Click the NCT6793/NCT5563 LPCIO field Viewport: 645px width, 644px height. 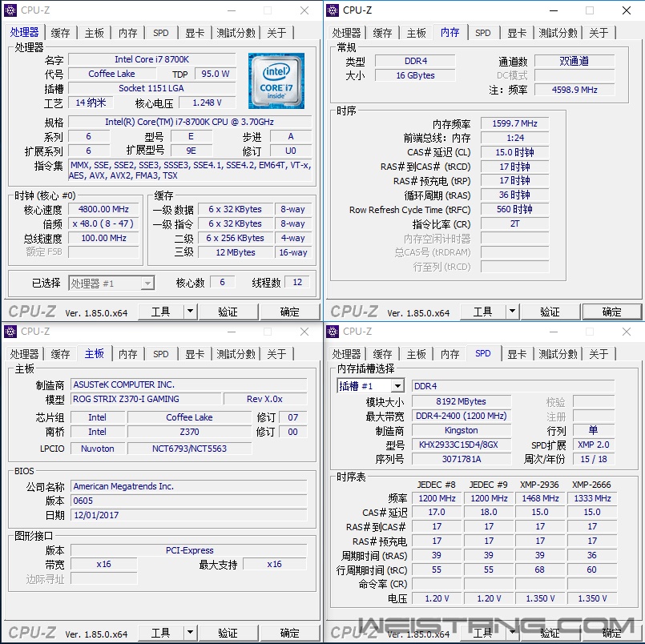189,449
